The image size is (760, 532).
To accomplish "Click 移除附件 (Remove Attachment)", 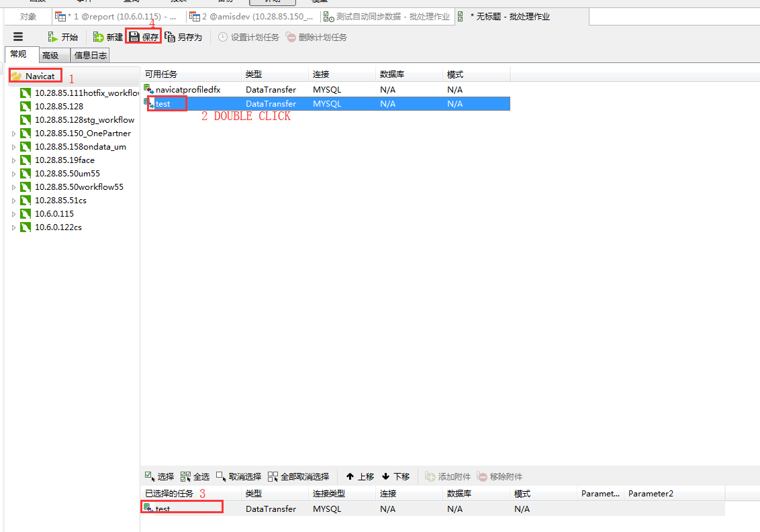I will click(x=500, y=477).
